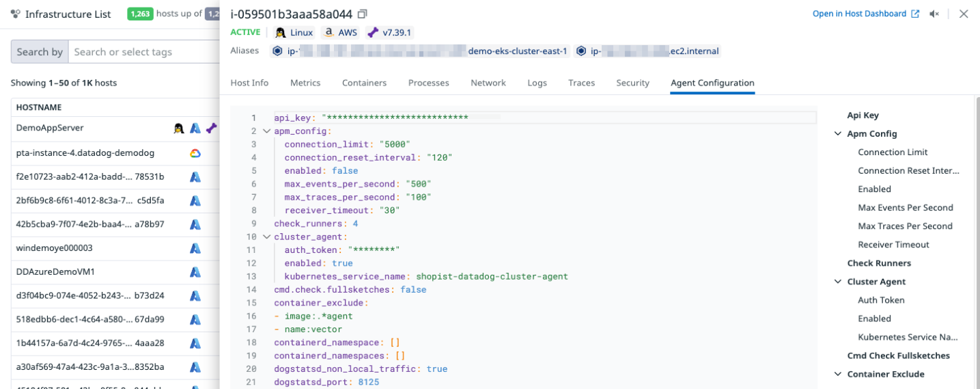Screen dimensions: 980x389
Task: Jump to Max Traces Per Second outline entry
Action: (905, 226)
